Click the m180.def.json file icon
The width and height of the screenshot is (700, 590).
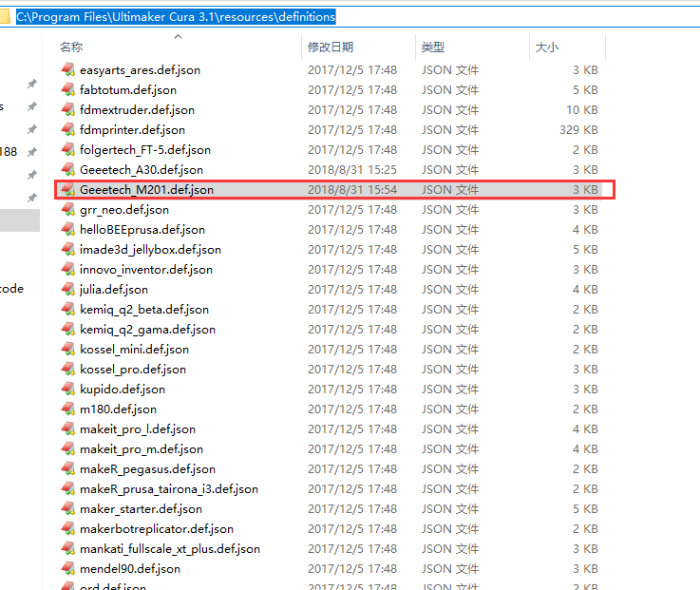coord(67,409)
